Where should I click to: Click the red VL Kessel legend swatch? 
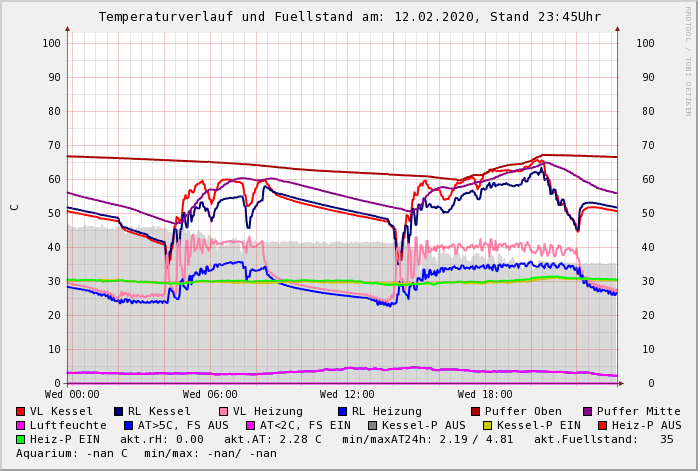[x=21, y=411]
